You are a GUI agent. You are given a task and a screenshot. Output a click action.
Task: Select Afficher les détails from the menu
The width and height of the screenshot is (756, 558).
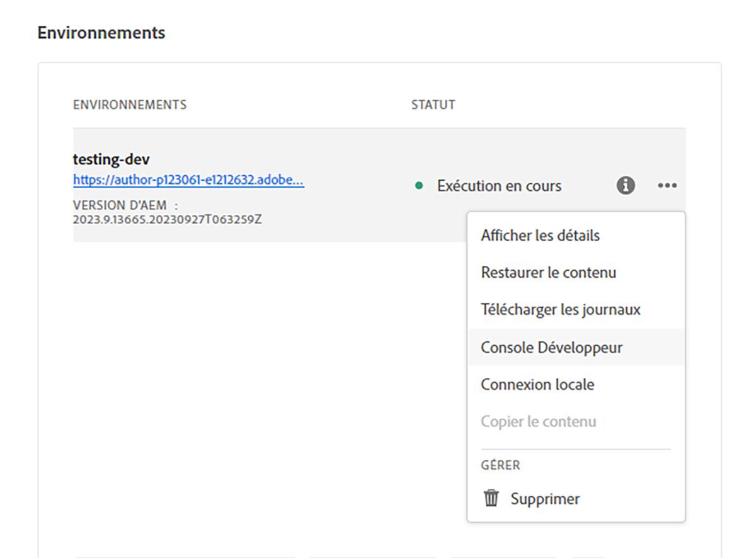(539, 235)
